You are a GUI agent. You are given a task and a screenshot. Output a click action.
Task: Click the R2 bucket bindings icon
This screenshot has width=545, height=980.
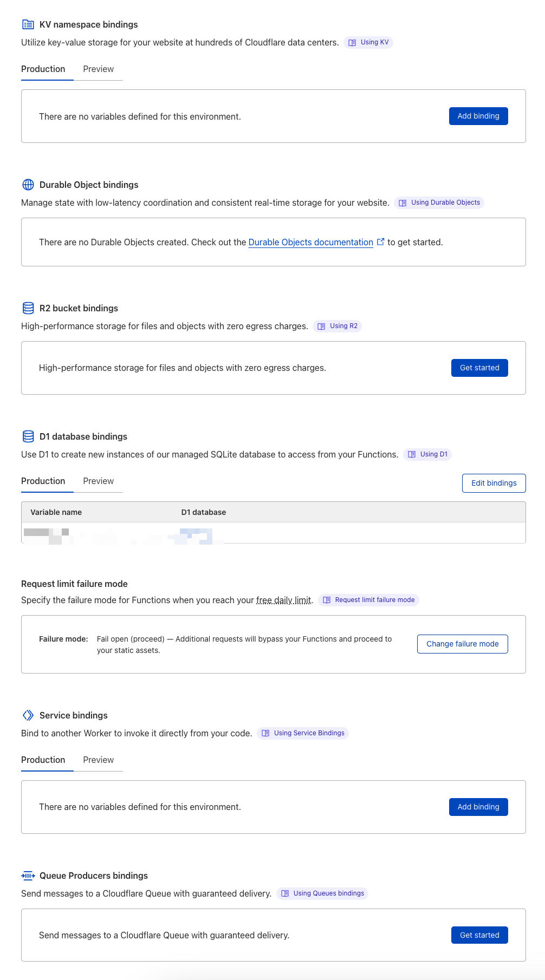click(x=28, y=308)
